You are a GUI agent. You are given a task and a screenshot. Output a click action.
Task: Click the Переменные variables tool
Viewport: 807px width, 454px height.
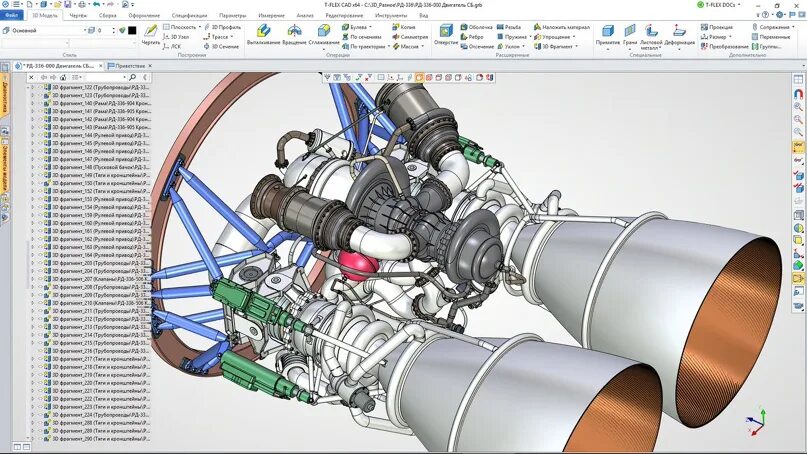click(x=770, y=37)
